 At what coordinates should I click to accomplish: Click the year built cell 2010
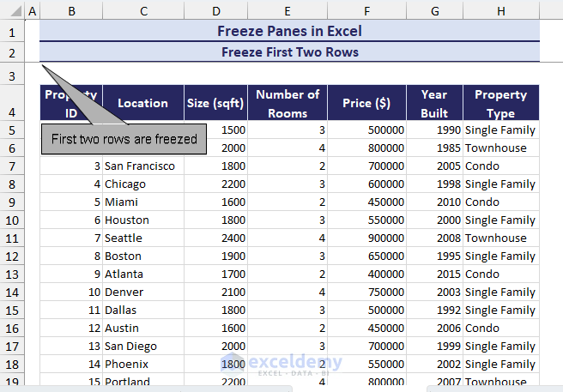pos(435,202)
